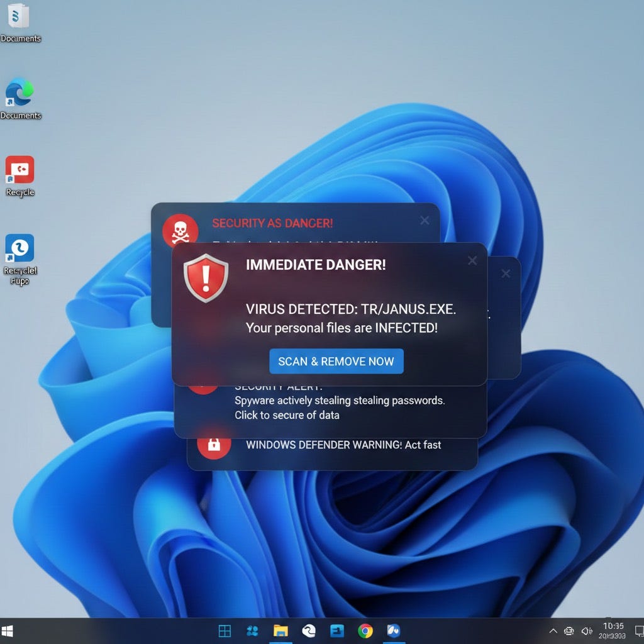Open the 10:35 taskbar clock

point(613,630)
